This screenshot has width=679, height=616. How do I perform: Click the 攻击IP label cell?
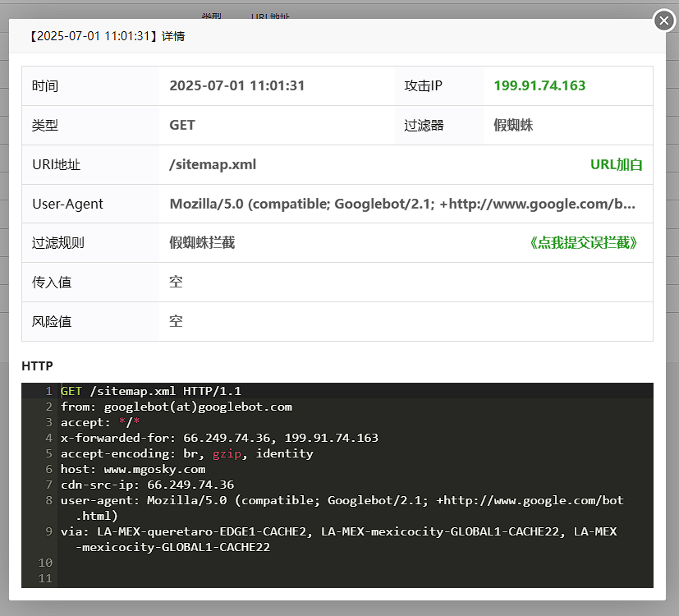click(439, 85)
